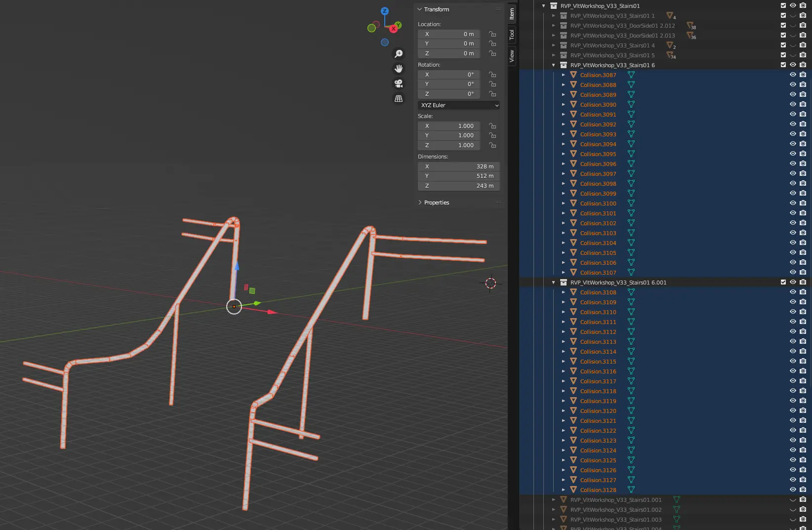812x530 pixels.
Task: Hide Collision.3088 in viewport via eye
Action: (793, 84)
